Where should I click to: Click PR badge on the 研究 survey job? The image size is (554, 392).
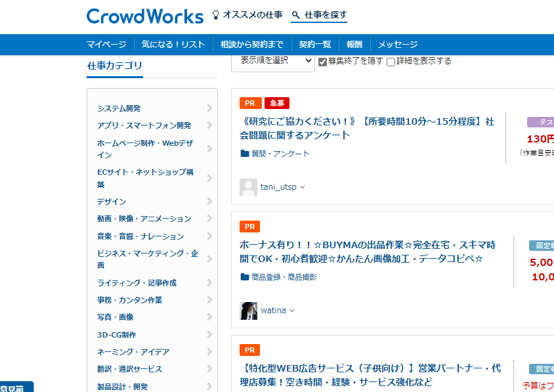point(251,103)
